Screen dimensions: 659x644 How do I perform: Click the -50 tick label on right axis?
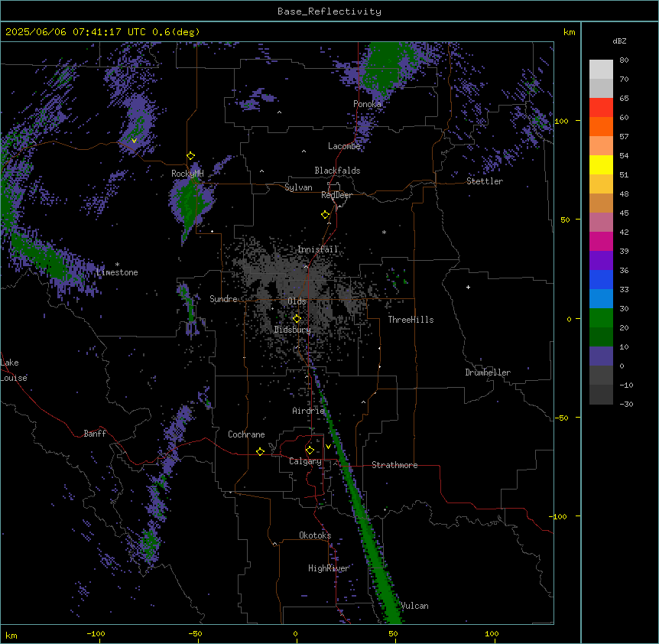(561, 418)
